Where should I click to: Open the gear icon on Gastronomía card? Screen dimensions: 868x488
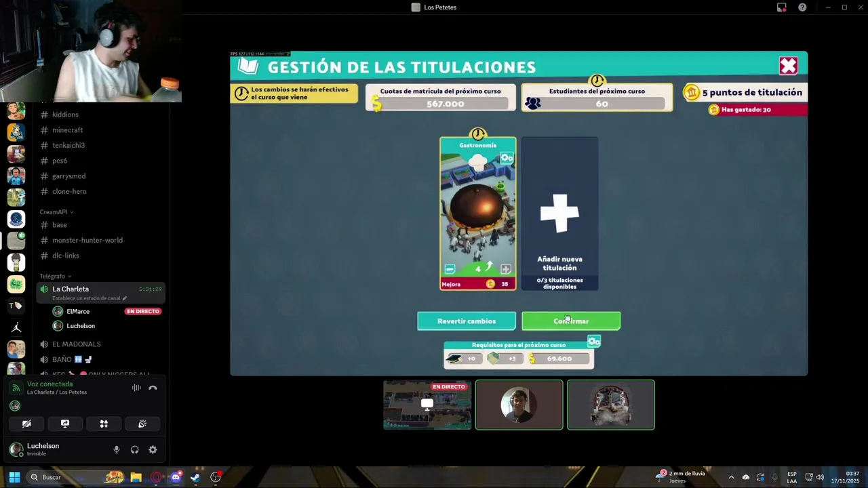click(x=507, y=159)
